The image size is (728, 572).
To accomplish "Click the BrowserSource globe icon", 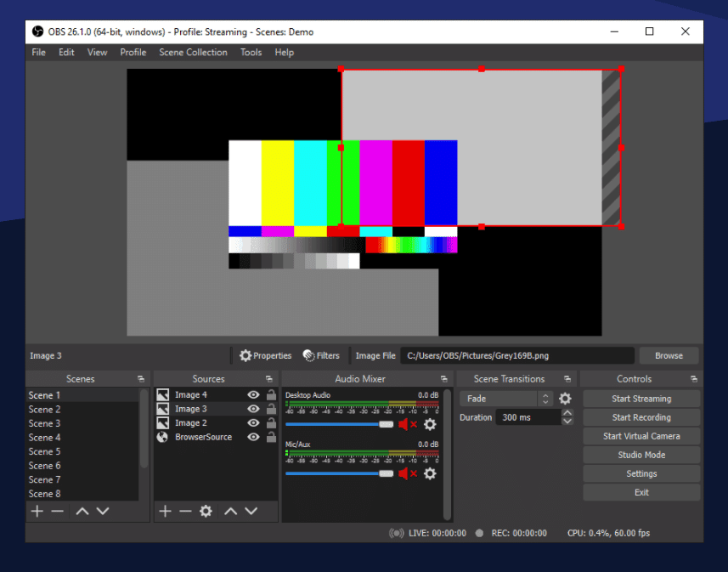I will tap(162, 437).
